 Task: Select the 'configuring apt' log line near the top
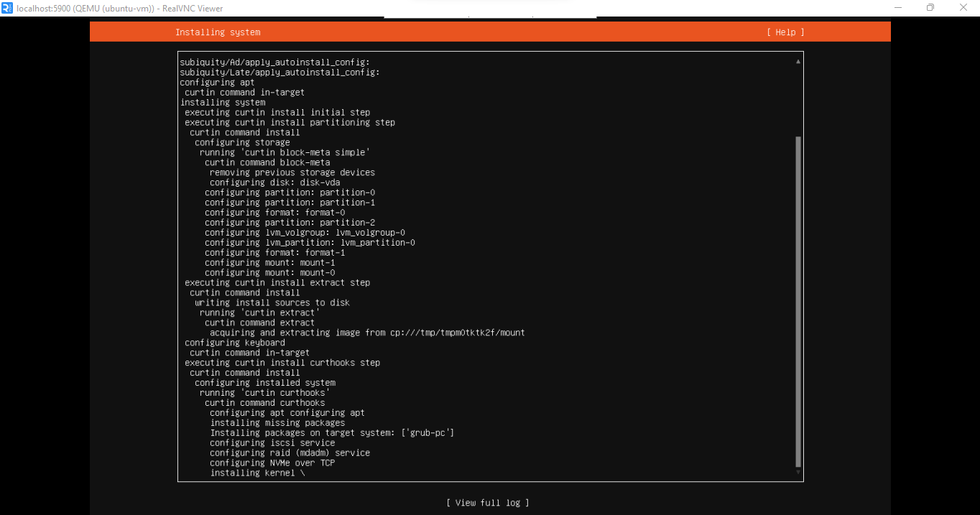tap(217, 83)
